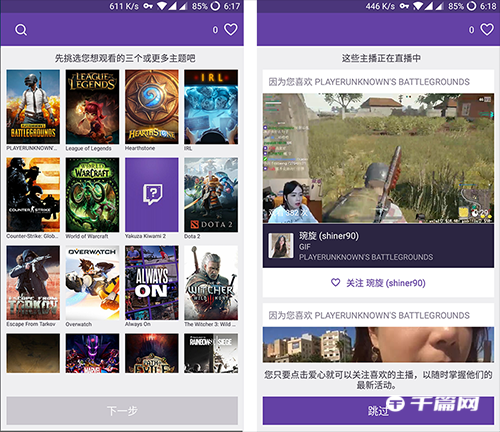
Task: Tap streamer name 琬旋 (shiner90)
Action: (329, 236)
